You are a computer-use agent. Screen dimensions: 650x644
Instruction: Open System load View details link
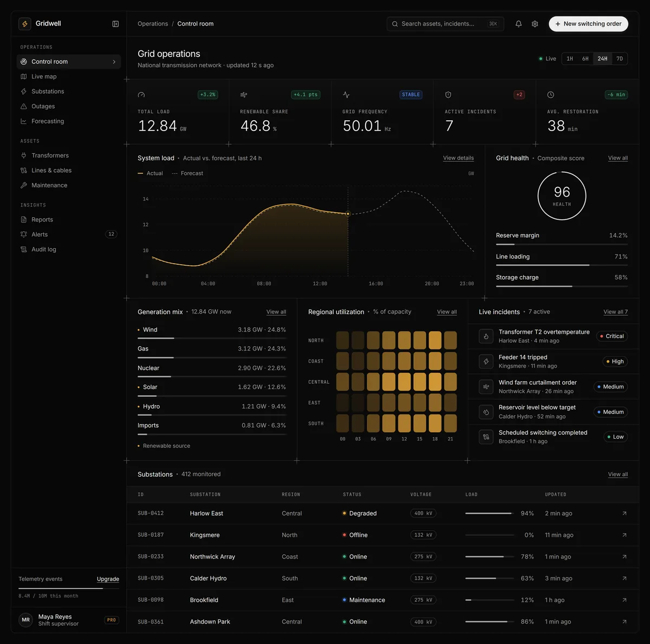[x=458, y=158]
